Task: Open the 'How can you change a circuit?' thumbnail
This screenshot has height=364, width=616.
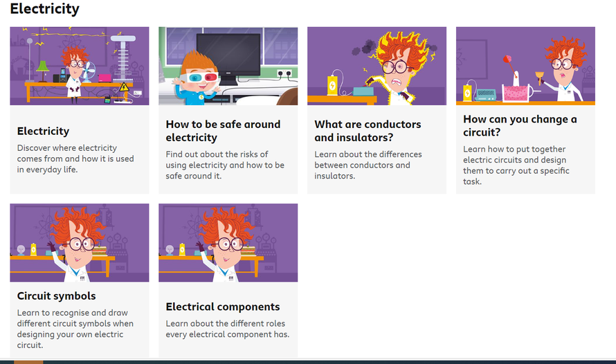Action: pyautogui.click(x=525, y=66)
